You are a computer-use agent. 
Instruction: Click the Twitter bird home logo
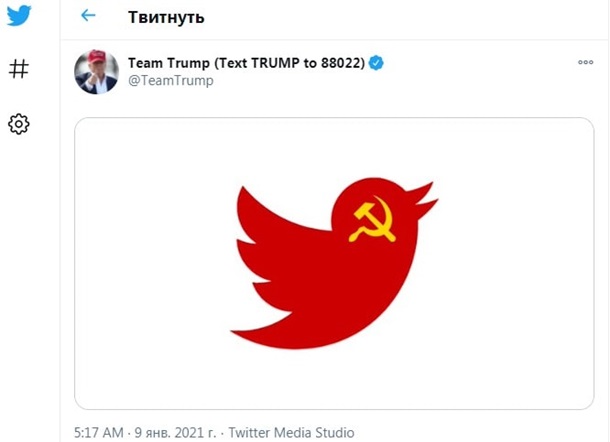tap(19, 16)
